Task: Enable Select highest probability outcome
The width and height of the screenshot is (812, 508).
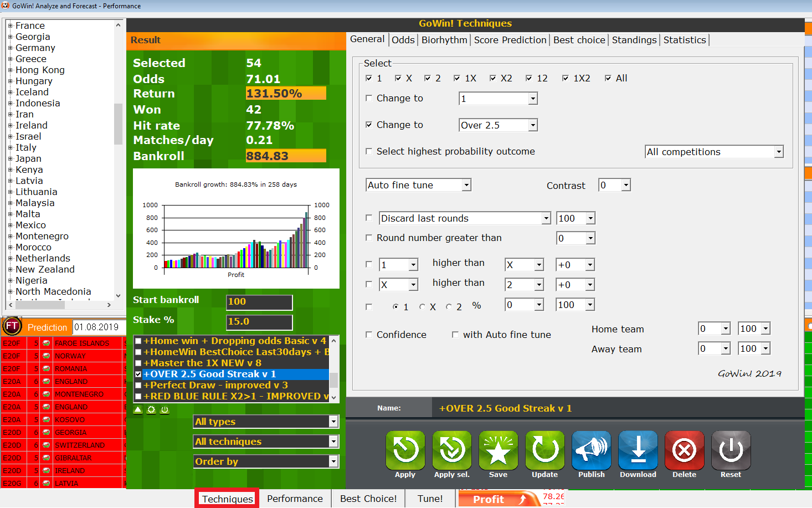Action: coord(369,151)
